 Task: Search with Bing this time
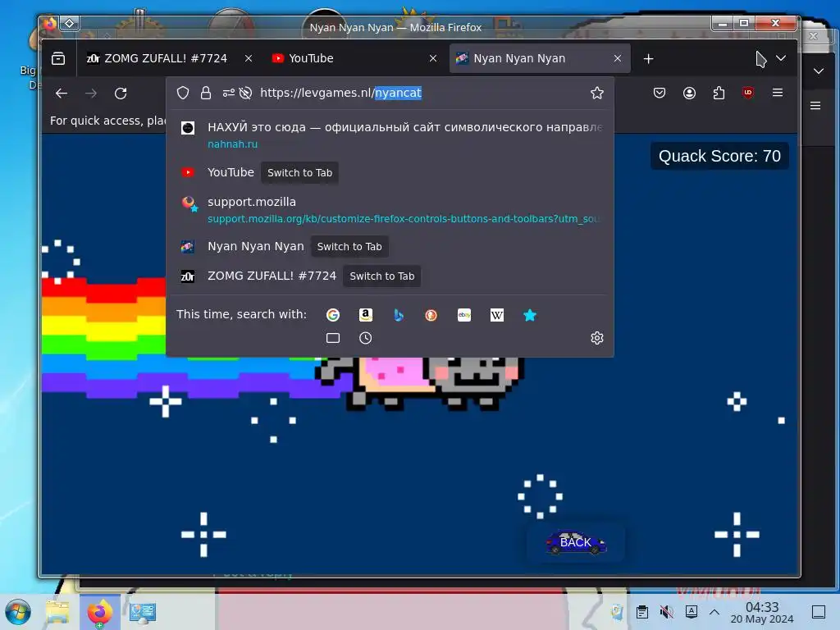point(398,315)
